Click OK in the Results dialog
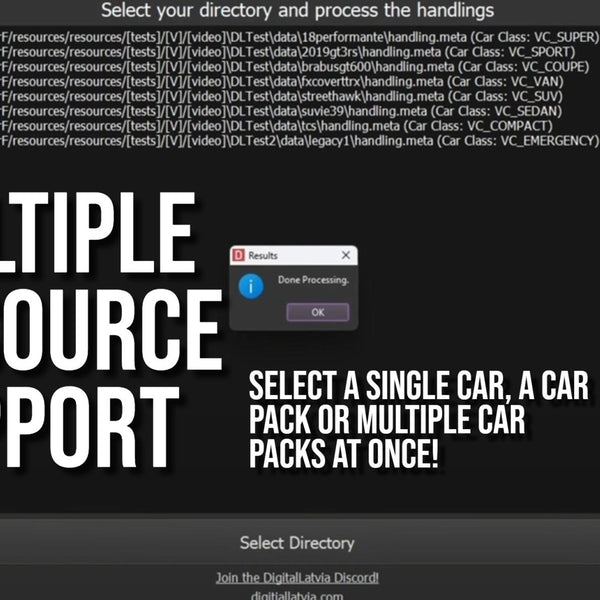Image resolution: width=600 pixels, height=600 pixels. tap(318, 312)
